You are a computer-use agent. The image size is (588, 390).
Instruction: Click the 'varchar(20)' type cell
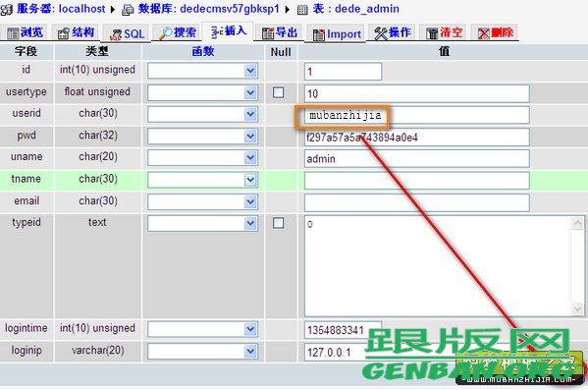click(98, 350)
